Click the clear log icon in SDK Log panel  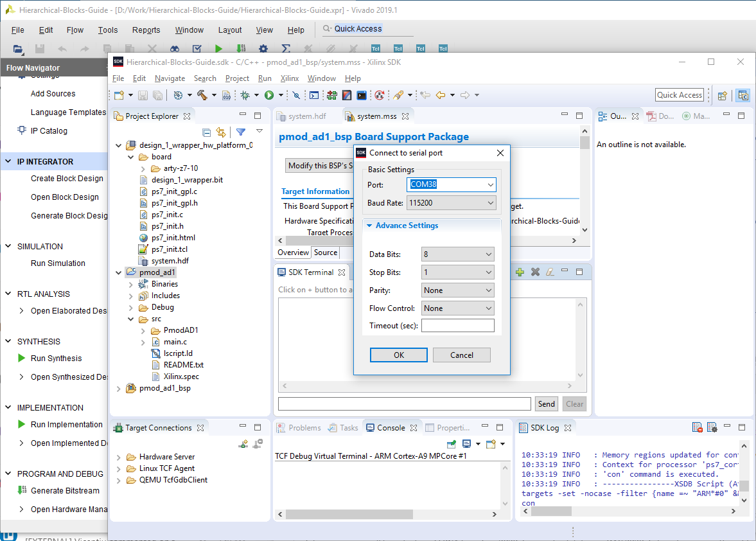coord(697,428)
